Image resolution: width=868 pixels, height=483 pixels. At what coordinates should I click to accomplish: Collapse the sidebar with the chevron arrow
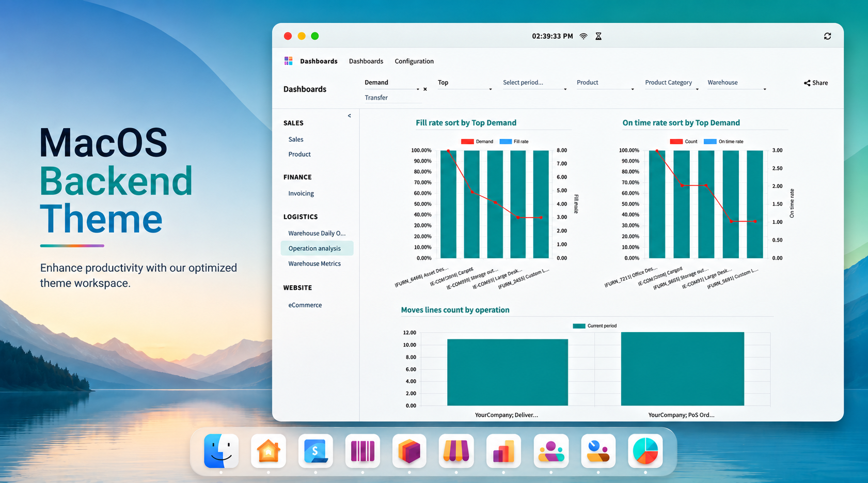point(350,116)
